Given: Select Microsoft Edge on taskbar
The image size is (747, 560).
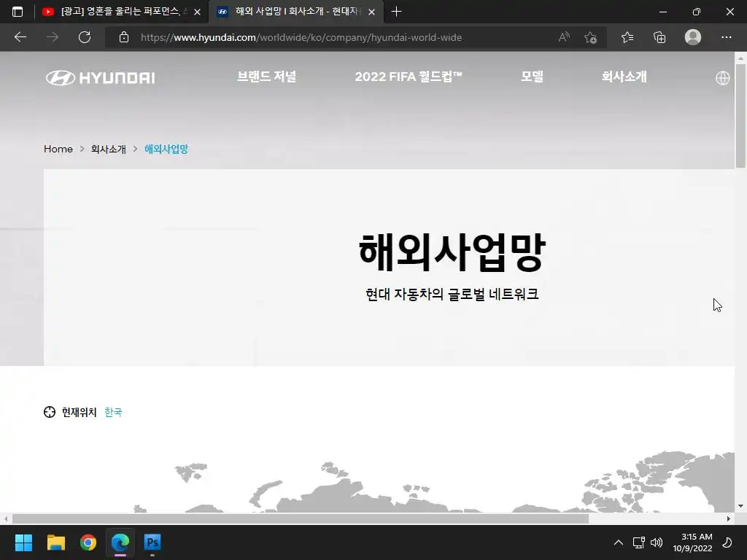Looking at the screenshot, I should tap(120, 542).
